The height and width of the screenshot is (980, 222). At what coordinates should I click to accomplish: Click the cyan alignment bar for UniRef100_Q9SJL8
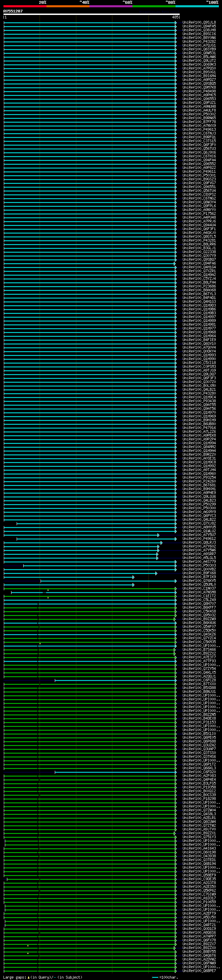(x=90, y=23)
